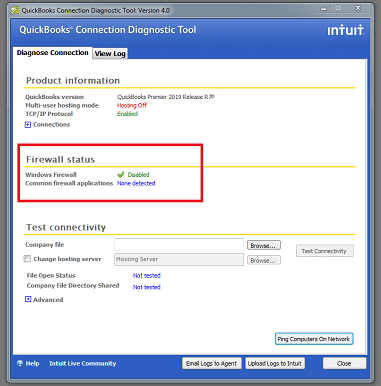Open the Intuit Live Community link
This screenshot has width=381, height=386.
[x=83, y=363]
